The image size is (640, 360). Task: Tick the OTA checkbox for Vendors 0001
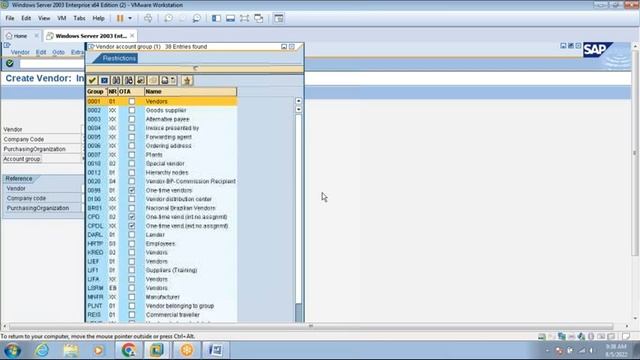(x=132, y=101)
